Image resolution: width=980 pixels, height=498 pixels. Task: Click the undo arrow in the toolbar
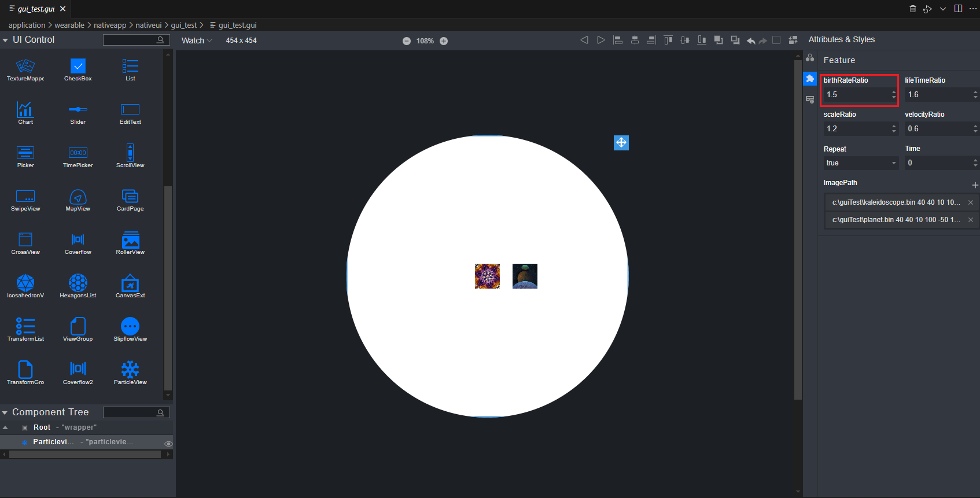pos(751,40)
